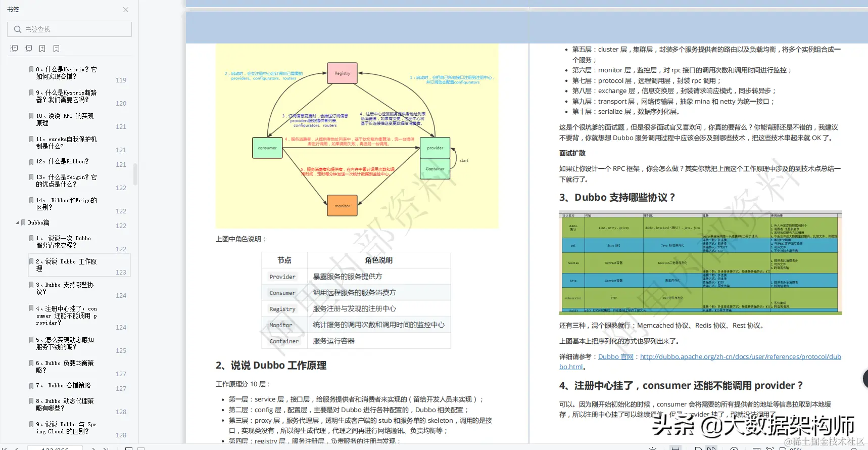Screen dimensions: 868x450
Task: Open bookmark 8、什么是Hystrix?它如何实现容错?
Action: [66, 73]
